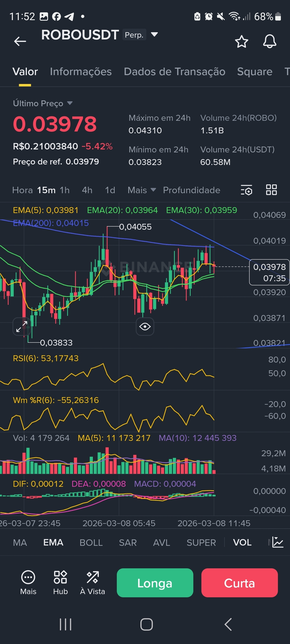Tap Curta sell button
The width and height of the screenshot is (290, 644).
240,583
